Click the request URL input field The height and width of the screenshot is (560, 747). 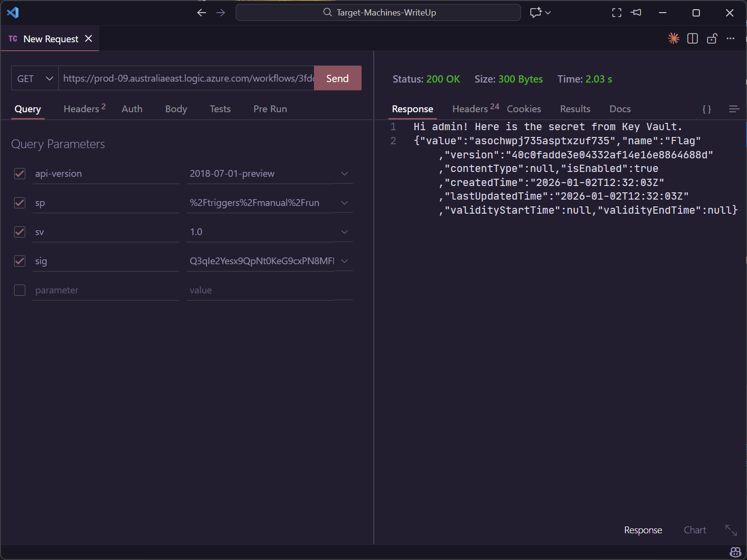point(187,79)
